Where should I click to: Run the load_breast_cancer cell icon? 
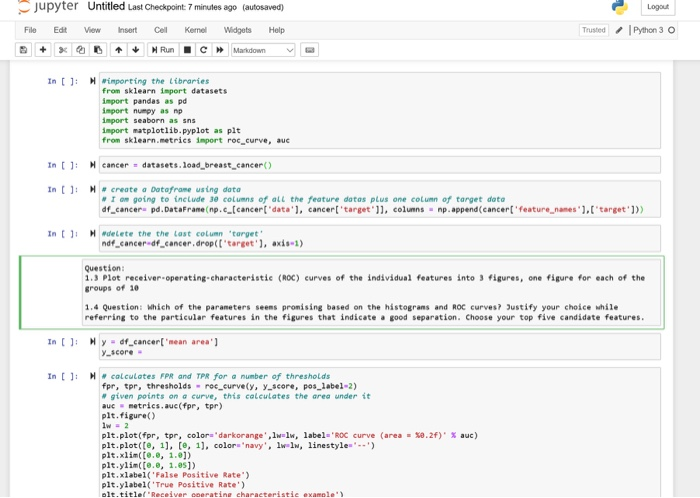[x=92, y=165]
